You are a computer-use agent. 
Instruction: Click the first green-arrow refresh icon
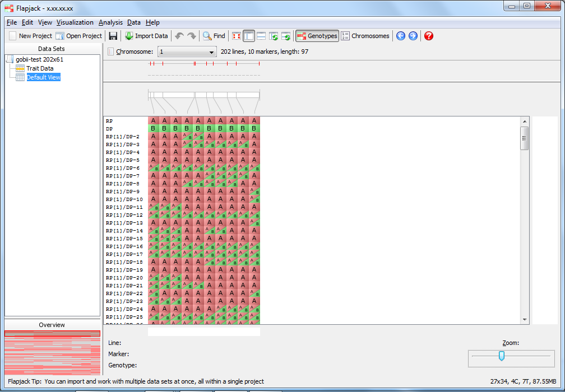pos(274,36)
